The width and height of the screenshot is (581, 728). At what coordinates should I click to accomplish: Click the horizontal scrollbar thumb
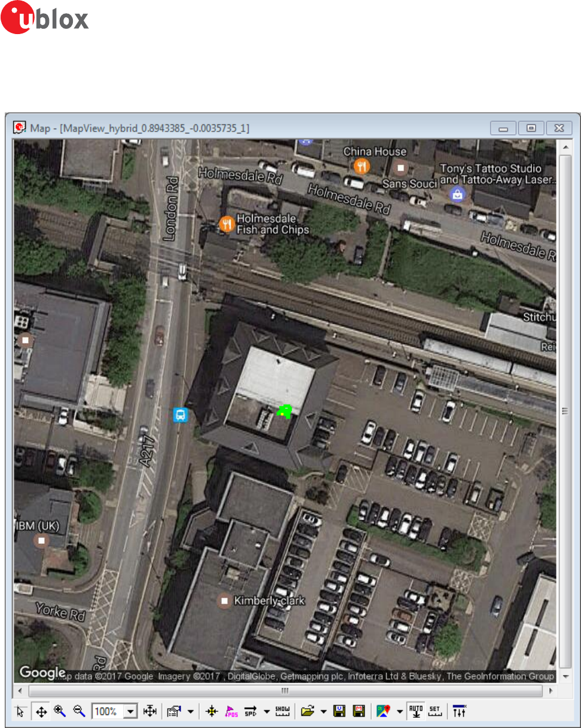[x=285, y=691]
